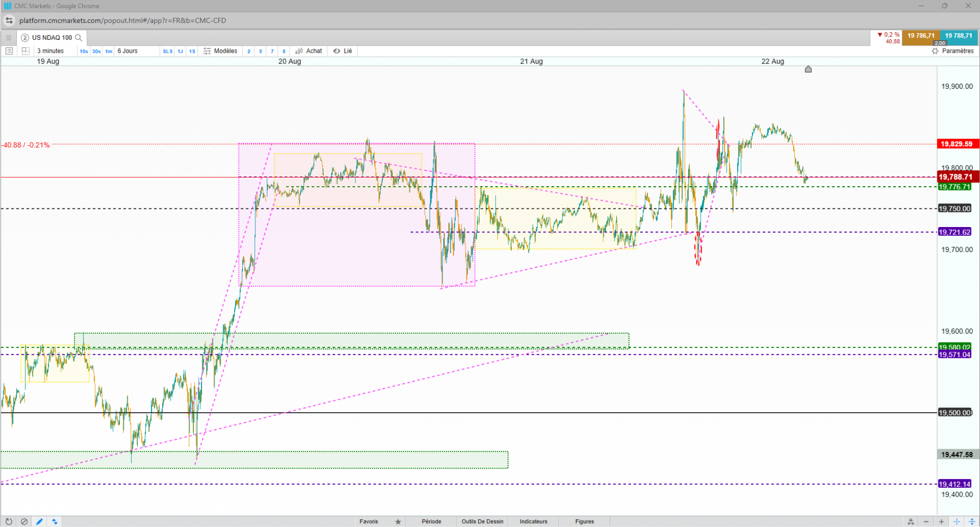980x527 pixels.
Task: Zoom out using the minus icon
Action: pos(926,522)
